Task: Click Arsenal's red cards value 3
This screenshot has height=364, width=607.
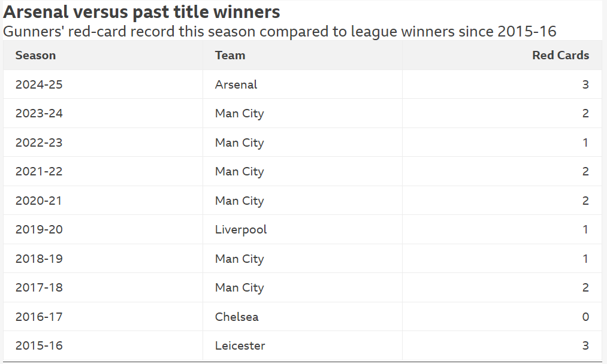Action: tap(585, 84)
